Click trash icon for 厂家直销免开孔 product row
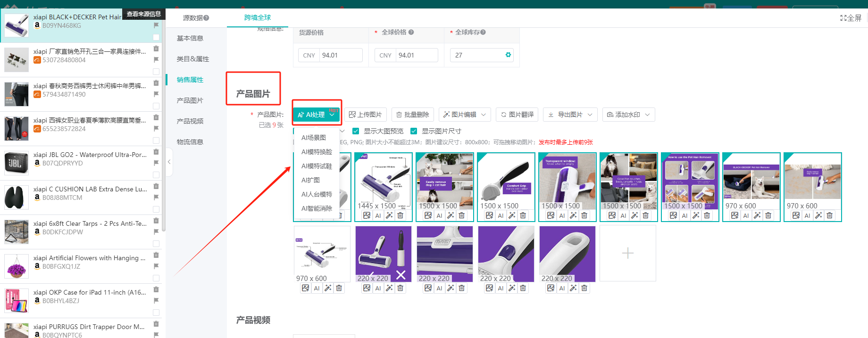This screenshot has height=338, width=868. [156, 49]
